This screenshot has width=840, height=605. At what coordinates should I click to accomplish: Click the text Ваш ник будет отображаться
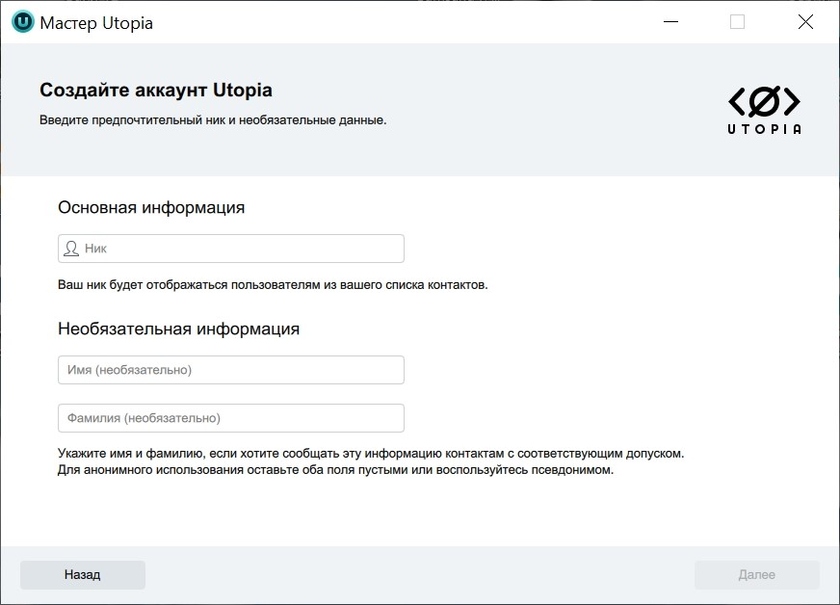[x=143, y=285]
